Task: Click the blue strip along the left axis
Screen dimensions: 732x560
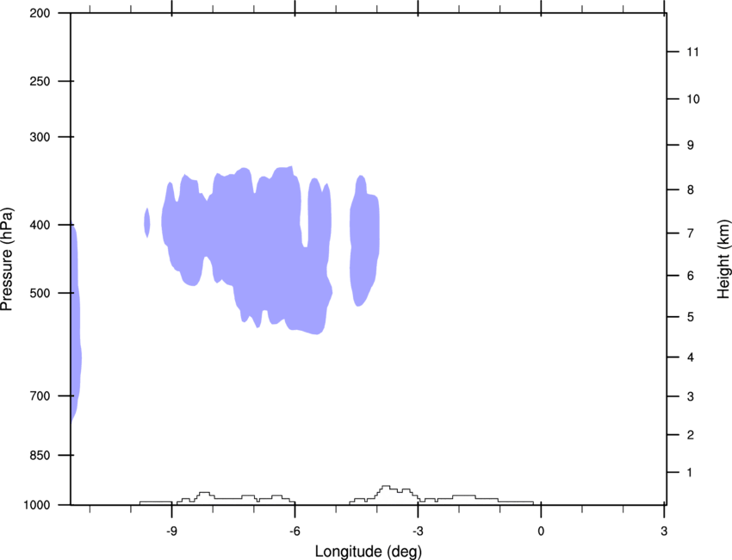Action: point(76,322)
